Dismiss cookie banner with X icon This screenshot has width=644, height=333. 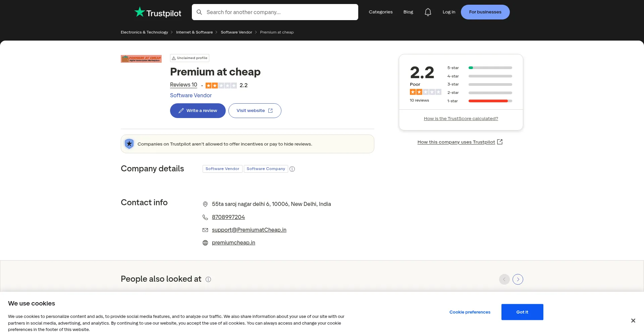coord(633,321)
